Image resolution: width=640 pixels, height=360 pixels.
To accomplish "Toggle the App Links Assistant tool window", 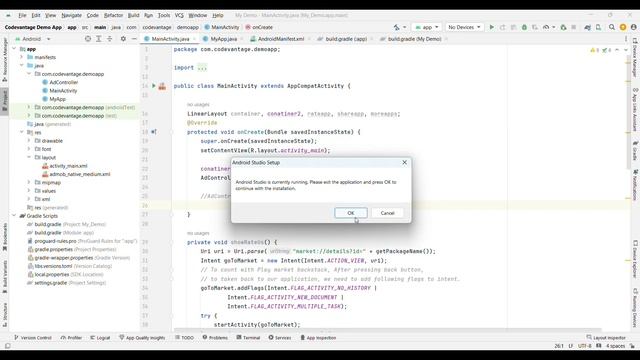I will (635, 110).
